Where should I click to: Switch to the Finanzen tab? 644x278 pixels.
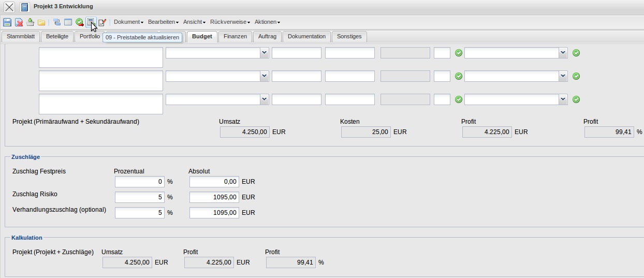pyautogui.click(x=236, y=37)
